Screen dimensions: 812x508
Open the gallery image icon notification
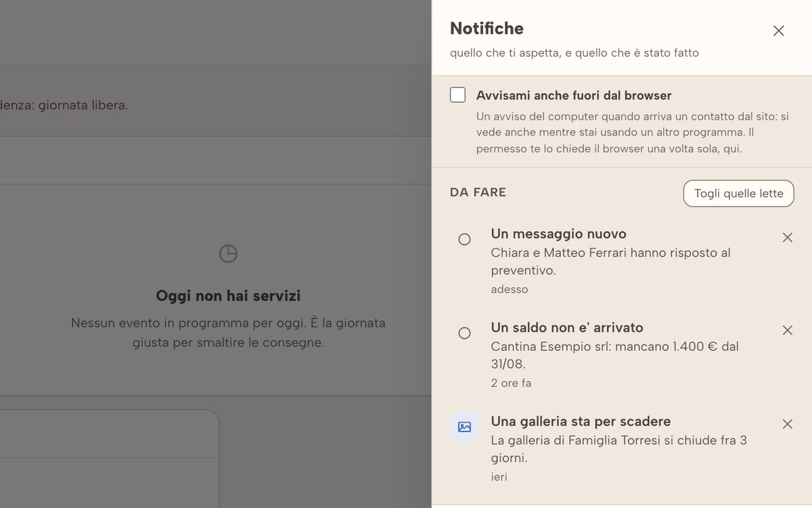click(x=464, y=427)
